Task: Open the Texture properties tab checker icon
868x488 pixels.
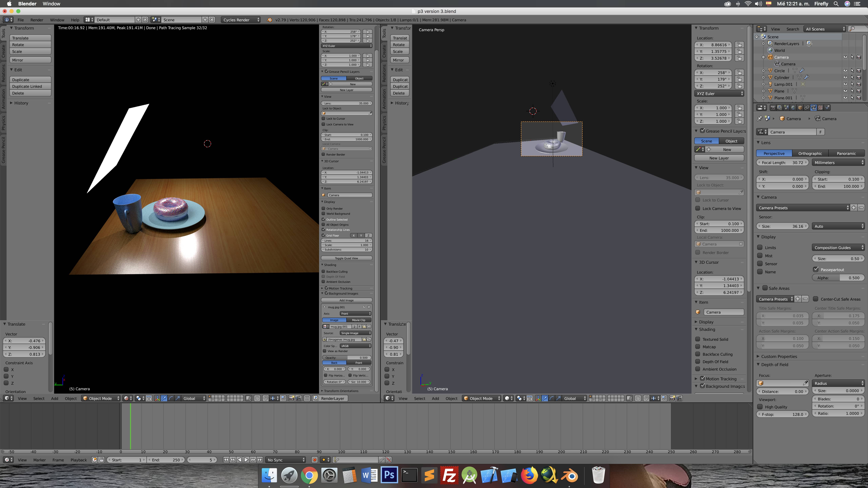Action: tap(821, 108)
